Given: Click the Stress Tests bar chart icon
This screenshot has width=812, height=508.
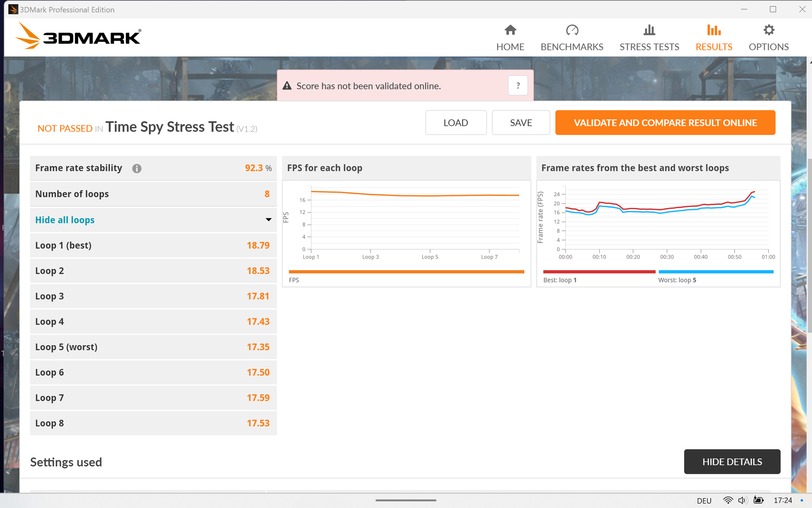Looking at the screenshot, I should pos(649,30).
